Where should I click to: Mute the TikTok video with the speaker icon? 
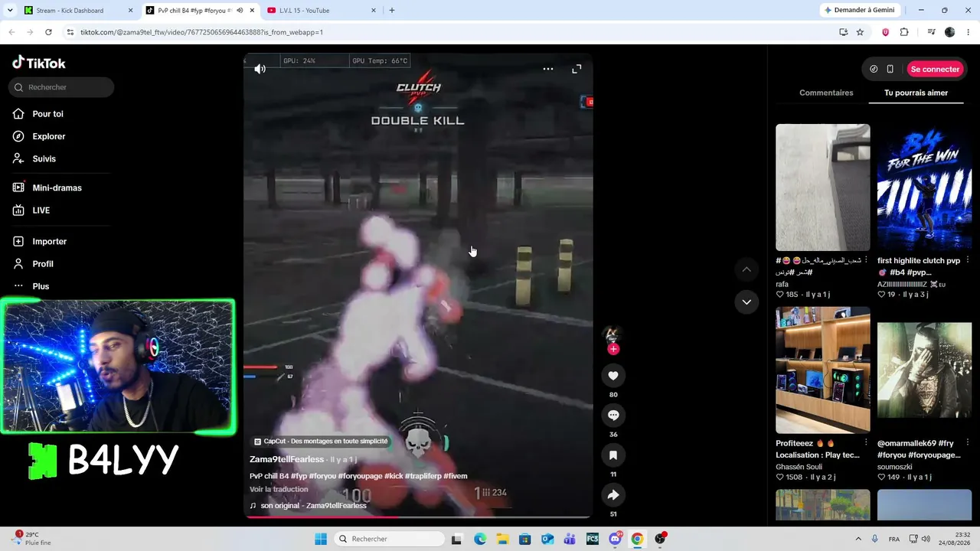[x=260, y=69]
